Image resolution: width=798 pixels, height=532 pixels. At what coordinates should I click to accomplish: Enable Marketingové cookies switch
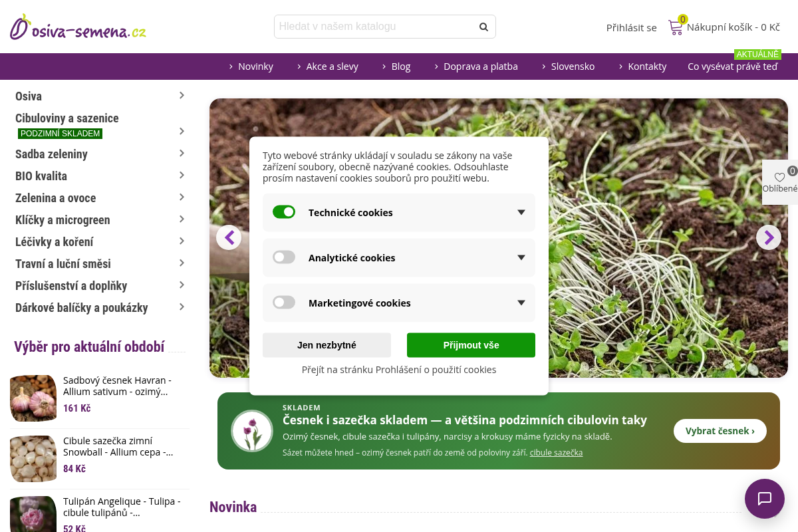click(284, 303)
